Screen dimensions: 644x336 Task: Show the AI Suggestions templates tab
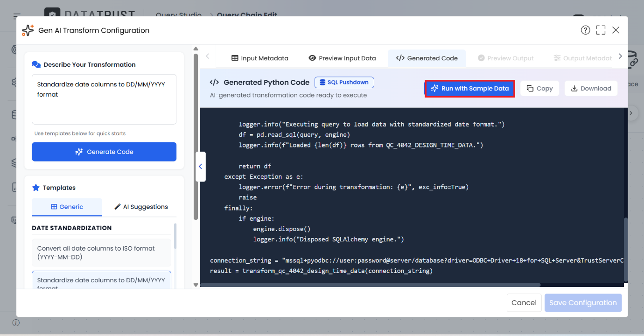pyautogui.click(x=141, y=207)
